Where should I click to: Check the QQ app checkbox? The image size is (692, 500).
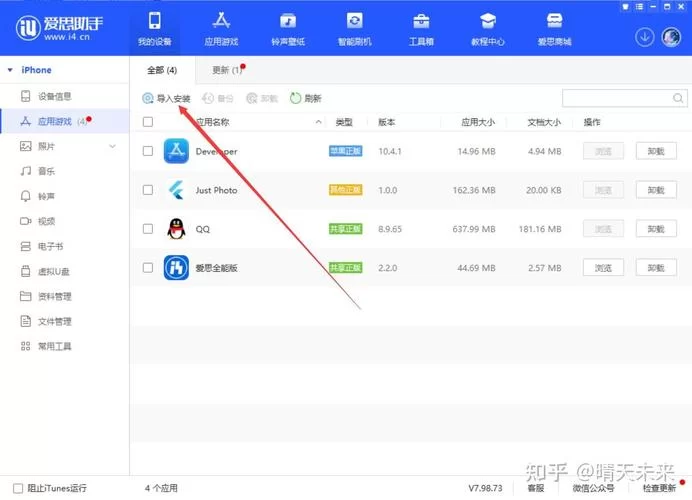(x=148, y=229)
